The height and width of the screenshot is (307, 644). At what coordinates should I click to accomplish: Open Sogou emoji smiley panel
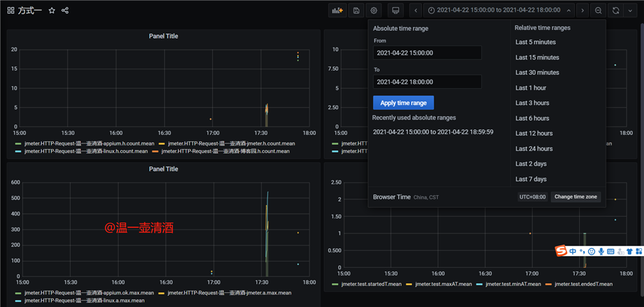click(592, 251)
